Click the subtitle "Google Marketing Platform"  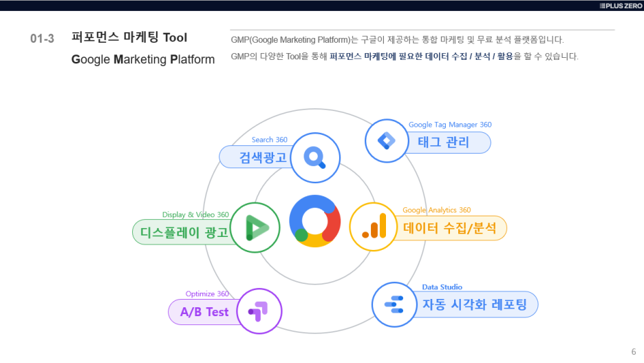[143, 59]
